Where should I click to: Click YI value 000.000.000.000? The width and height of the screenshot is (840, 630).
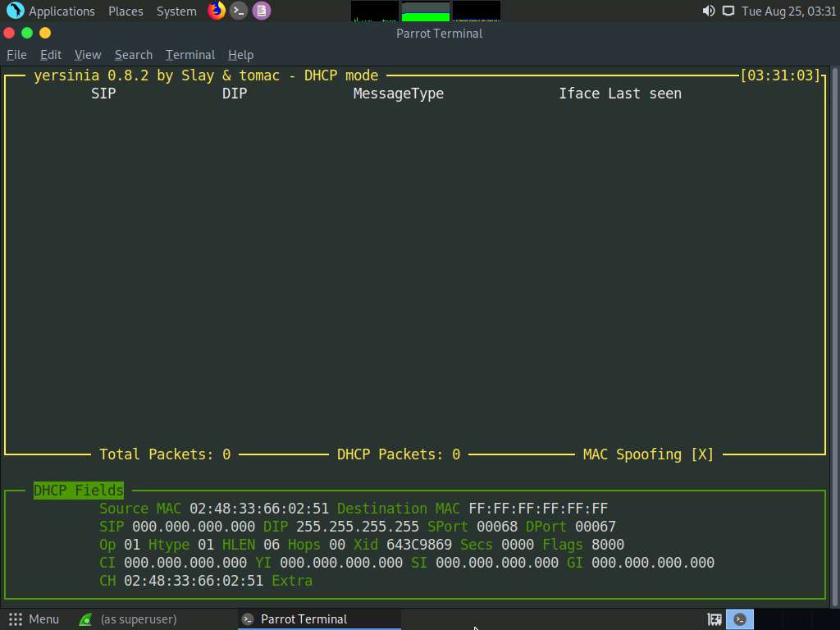click(x=340, y=563)
